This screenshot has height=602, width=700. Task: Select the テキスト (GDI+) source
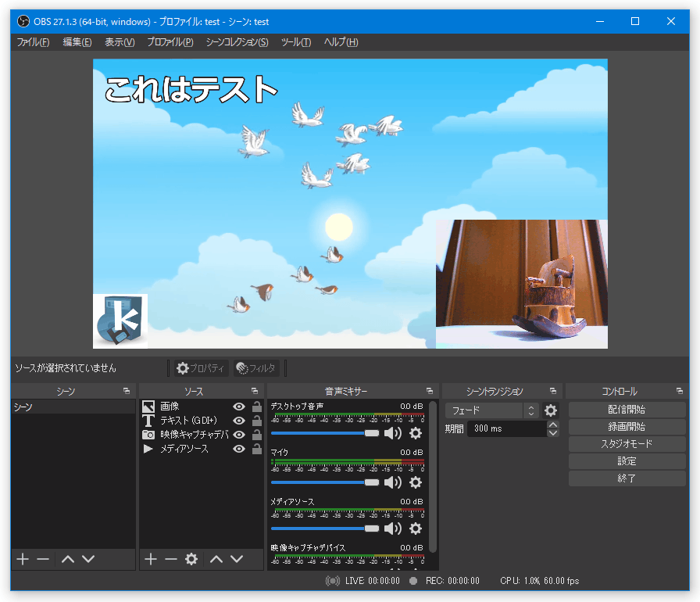(x=202, y=421)
